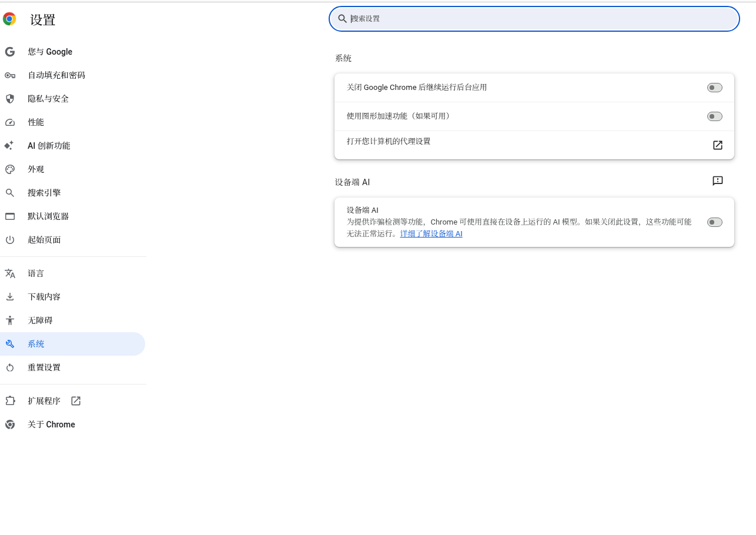Image resolution: width=756 pixels, height=535 pixels.
Task: Toggle 关闭 Google Chrome 后继续运行后台应用
Action: click(715, 88)
